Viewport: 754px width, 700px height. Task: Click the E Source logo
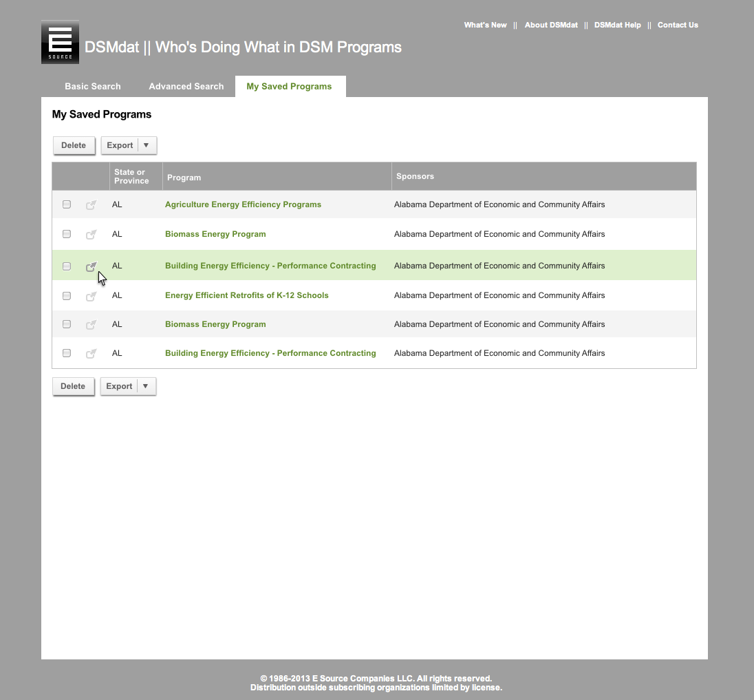60,43
